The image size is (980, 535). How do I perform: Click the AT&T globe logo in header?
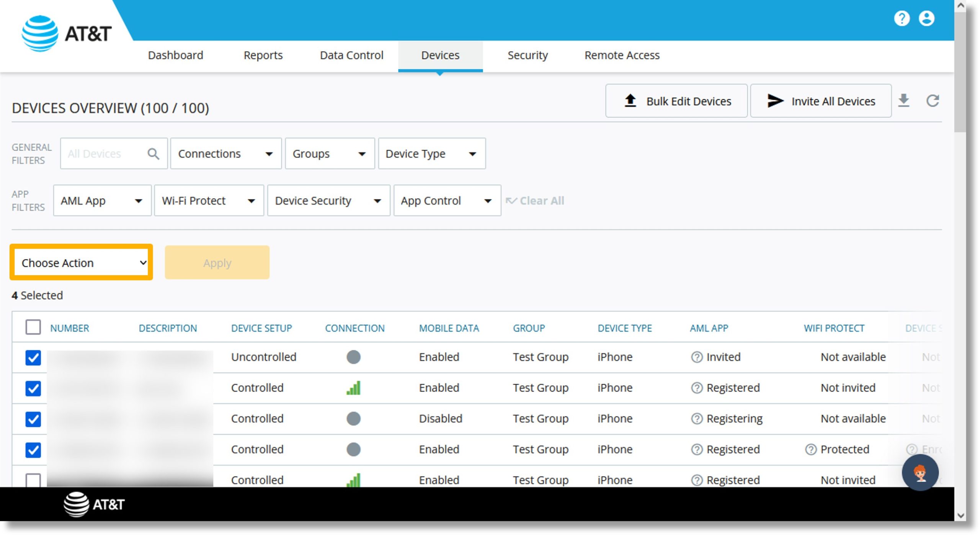click(x=40, y=33)
